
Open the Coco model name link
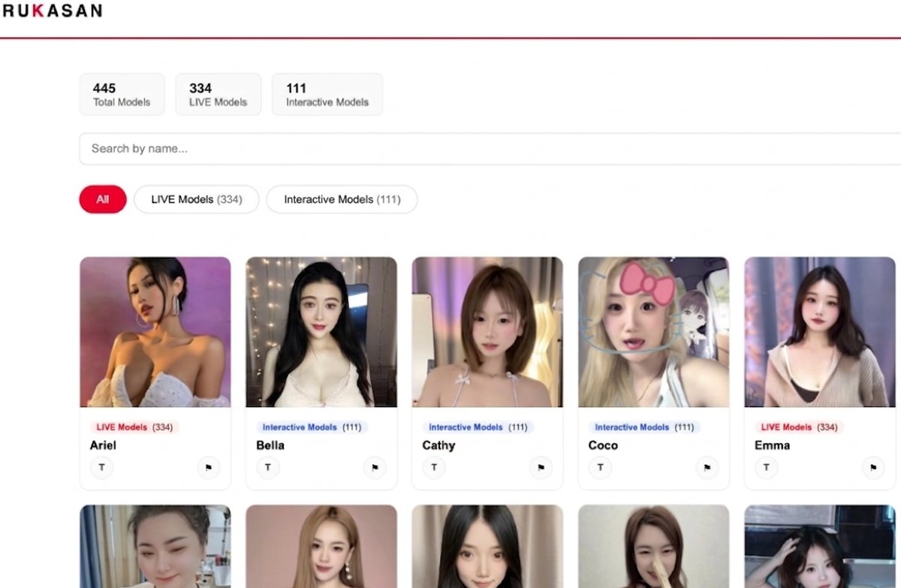603,445
